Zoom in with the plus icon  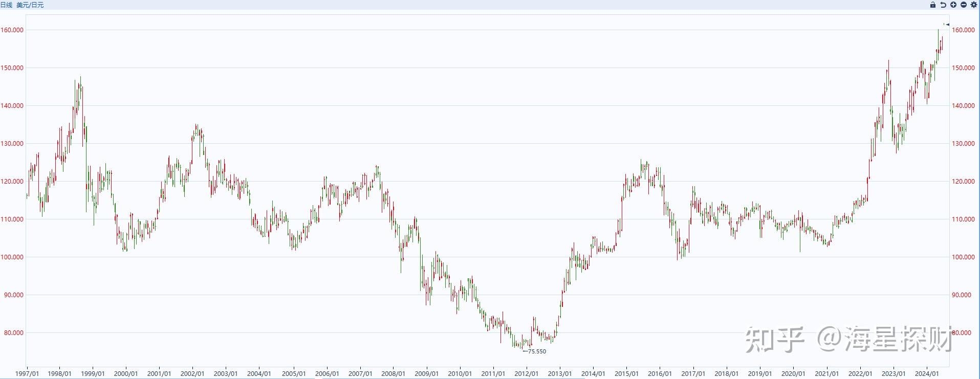964,5
